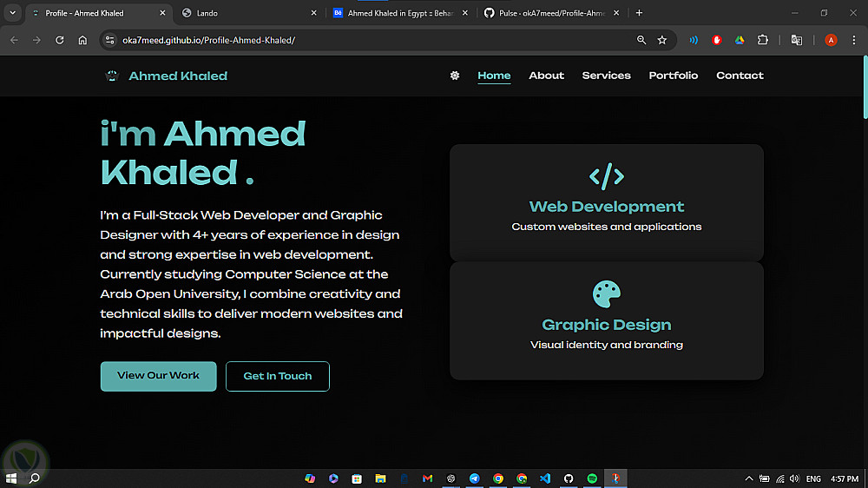Go forward in browser history
Image resolution: width=868 pixels, height=488 pixels.
tap(36, 40)
